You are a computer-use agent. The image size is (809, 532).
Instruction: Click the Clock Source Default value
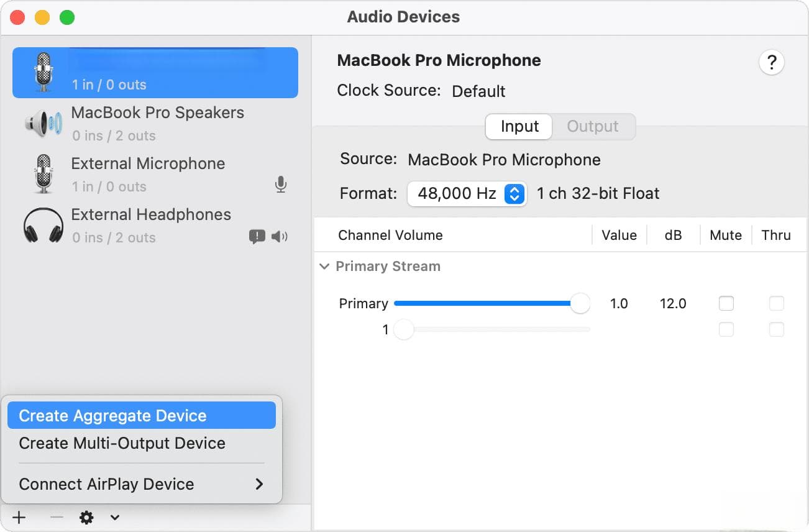tap(478, 91)
